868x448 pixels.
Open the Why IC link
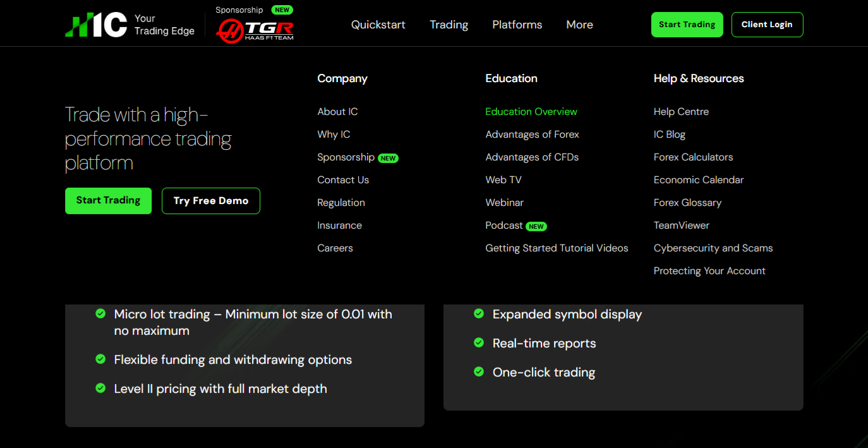coord(334,135)
